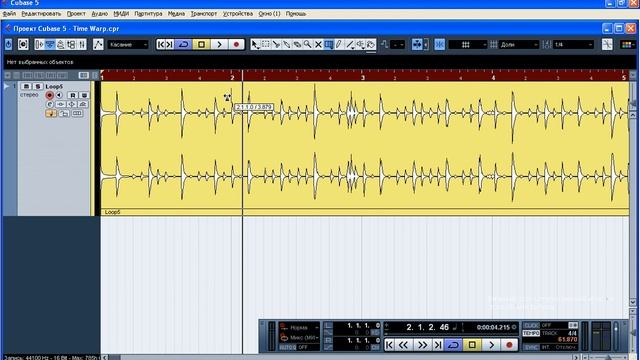
Task: Toggle monitor speaker on Loop5 track
Action: pos(59,95)
